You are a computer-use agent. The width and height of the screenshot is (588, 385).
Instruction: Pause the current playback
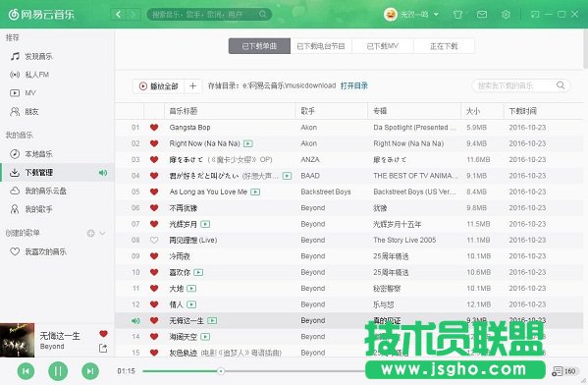click(x=58, y=371)
